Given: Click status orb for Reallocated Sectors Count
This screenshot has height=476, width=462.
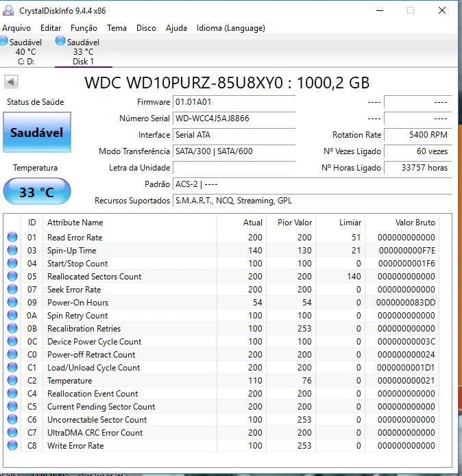Looking at the screenshot, I should tap(12, 276).
